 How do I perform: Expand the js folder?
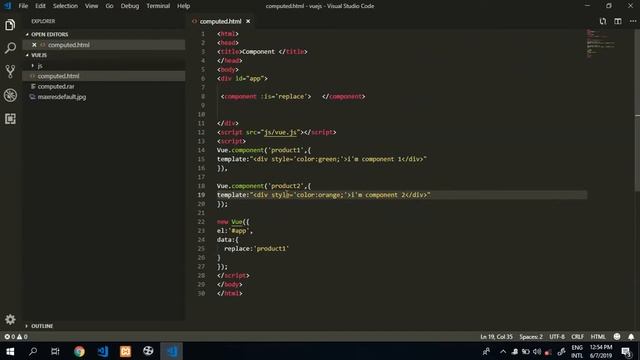(40, 66)
